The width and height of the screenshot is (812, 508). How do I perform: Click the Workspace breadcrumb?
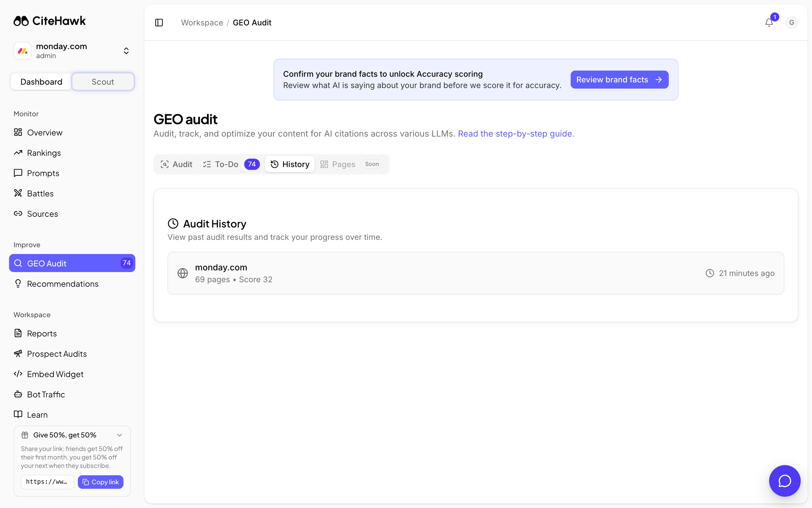202,23
